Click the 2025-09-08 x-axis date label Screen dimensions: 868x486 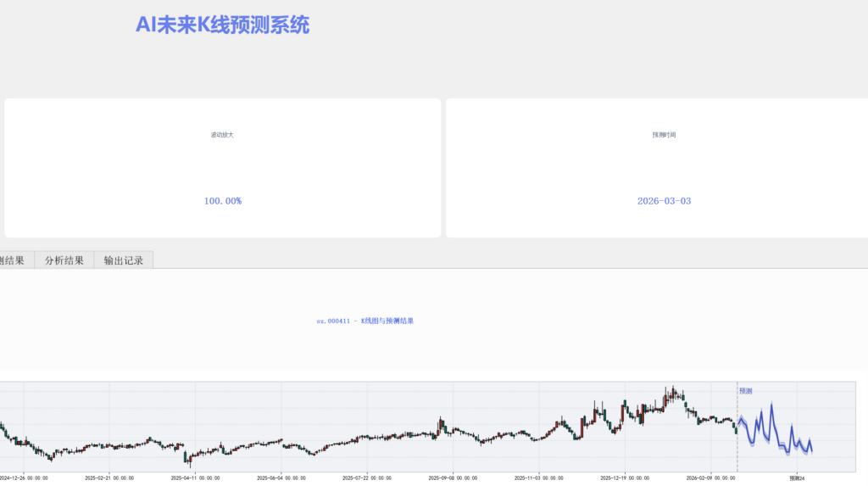453,478
